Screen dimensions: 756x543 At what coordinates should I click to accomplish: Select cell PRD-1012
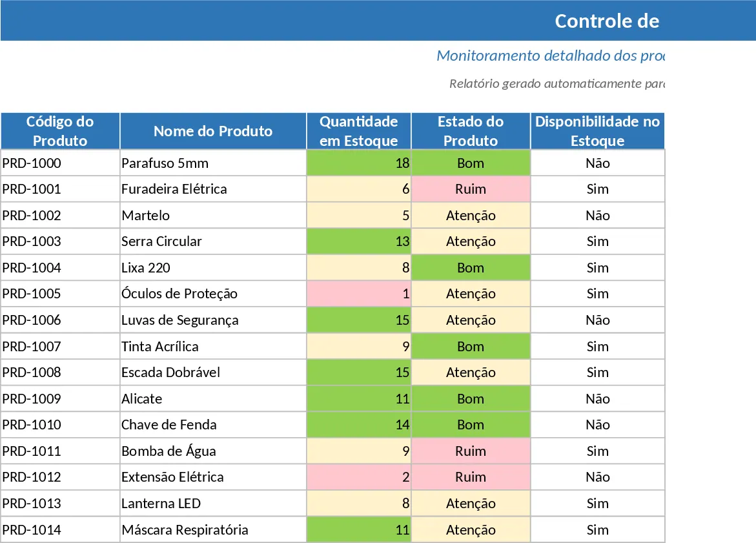click(x=60, y=477)
